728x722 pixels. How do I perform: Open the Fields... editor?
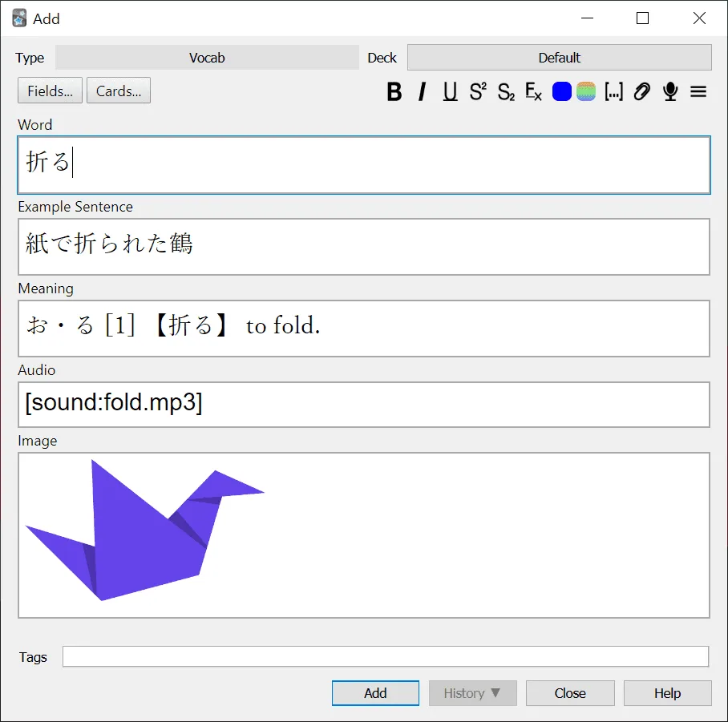(x=51, y=91)
